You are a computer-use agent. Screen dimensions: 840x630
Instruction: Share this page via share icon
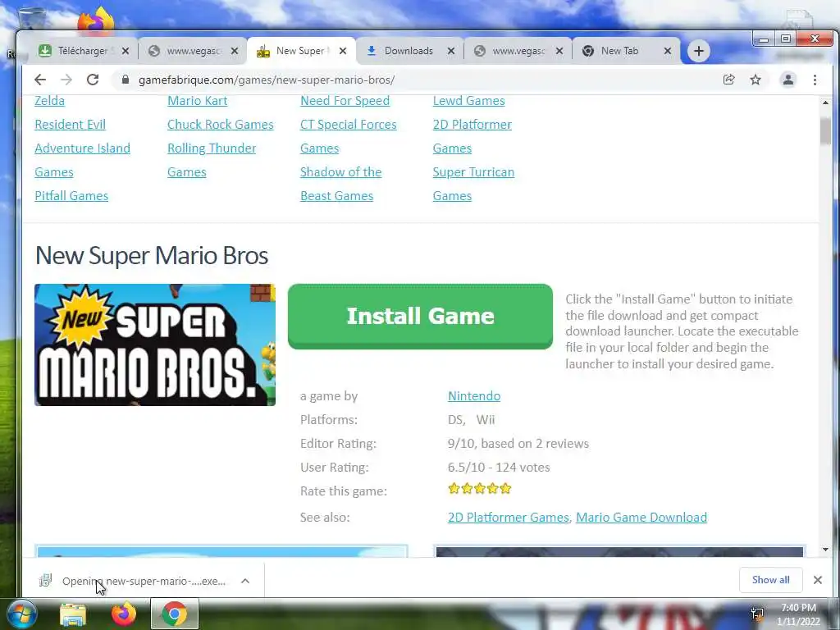[x=728, y=80]
